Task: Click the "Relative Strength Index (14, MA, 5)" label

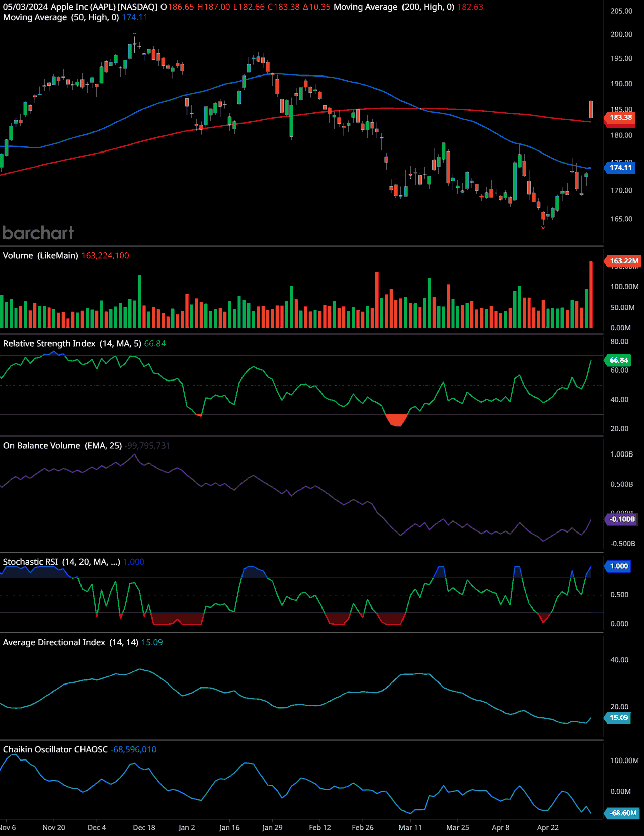Action: click(x=72, y=344)
